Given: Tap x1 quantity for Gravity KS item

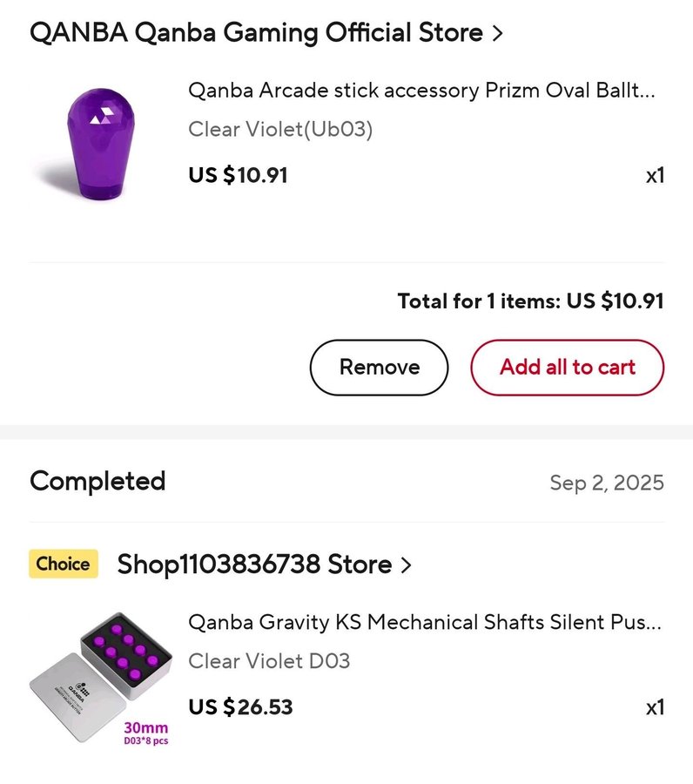Looking at the screenshot, I should pos(655,706).
